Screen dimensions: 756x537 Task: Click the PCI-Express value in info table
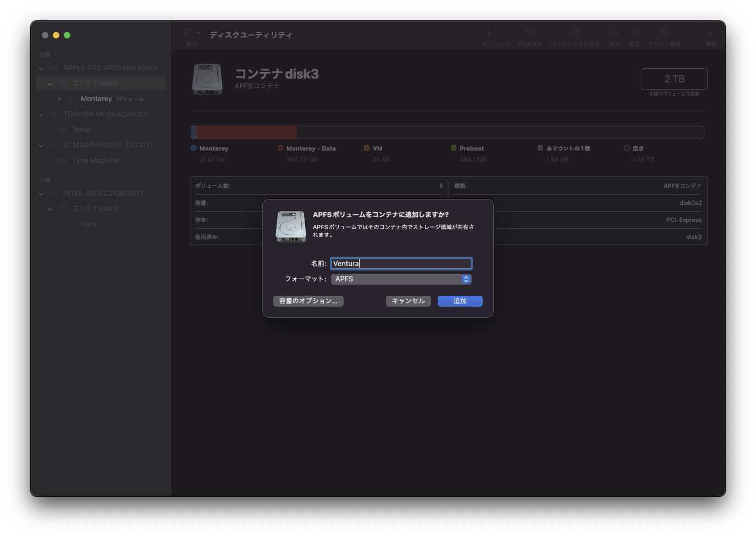[x=684, y=220]
